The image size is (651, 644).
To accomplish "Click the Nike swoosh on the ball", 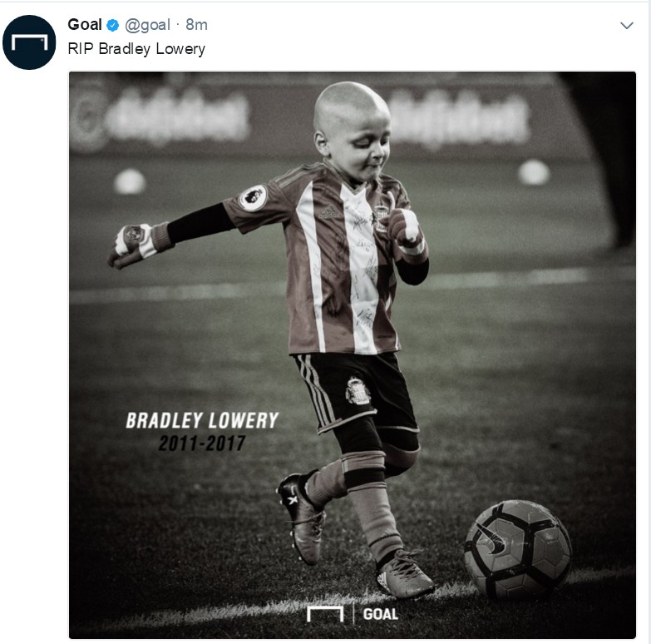I will tap(493, 539).
